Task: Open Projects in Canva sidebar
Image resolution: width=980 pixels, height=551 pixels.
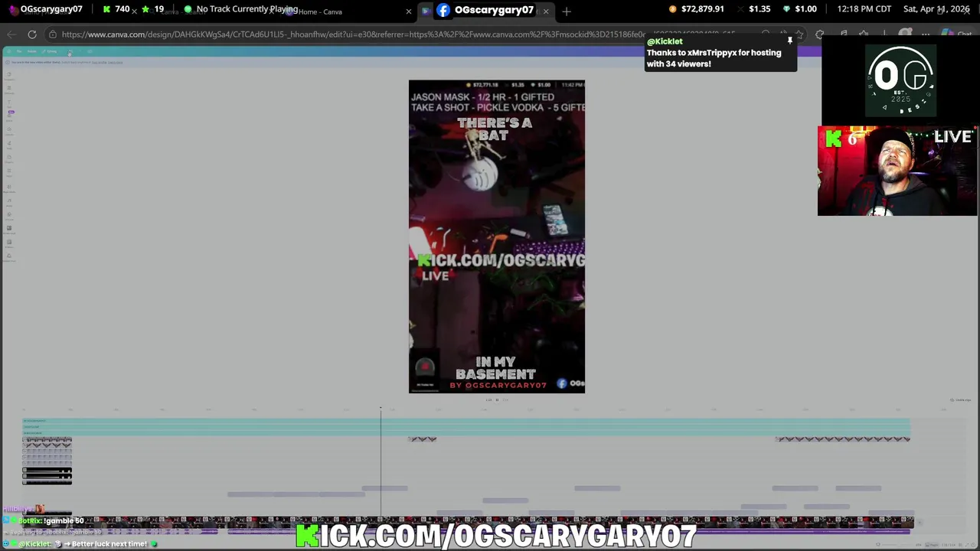Action: pos(9,158)
